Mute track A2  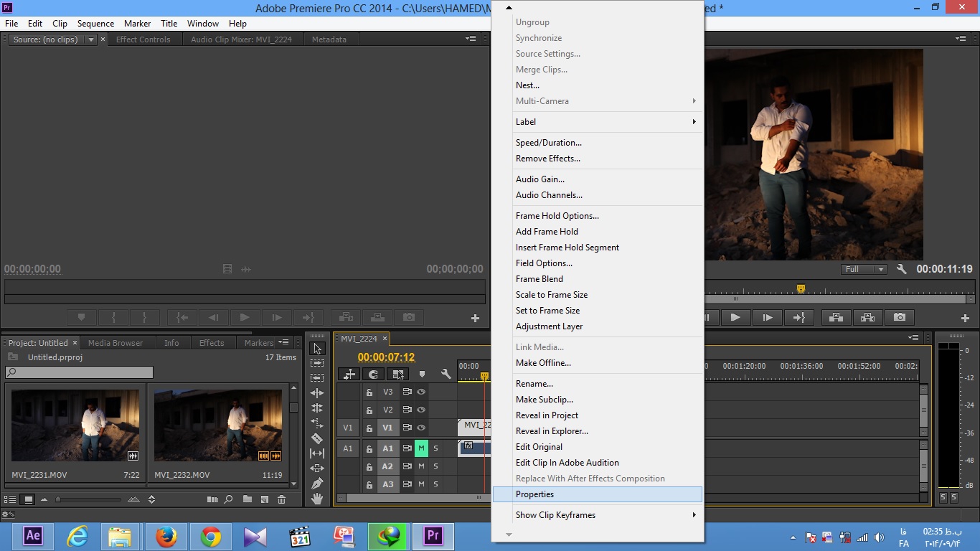(x=421, y=466)
